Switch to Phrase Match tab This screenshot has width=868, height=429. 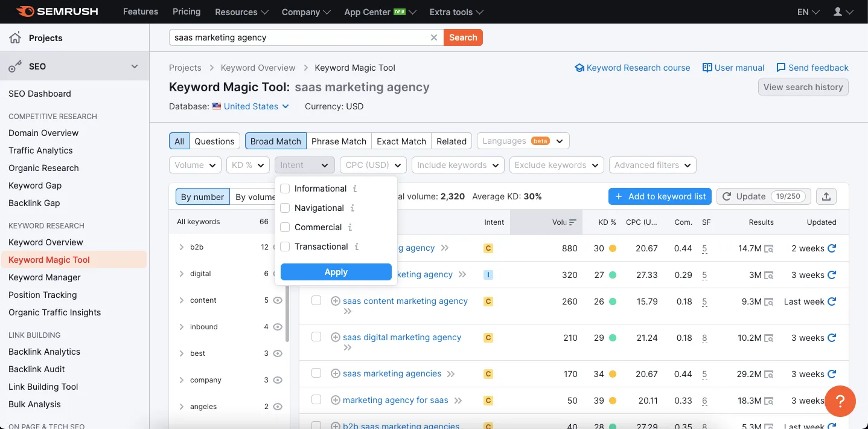(x=339, y=141)
